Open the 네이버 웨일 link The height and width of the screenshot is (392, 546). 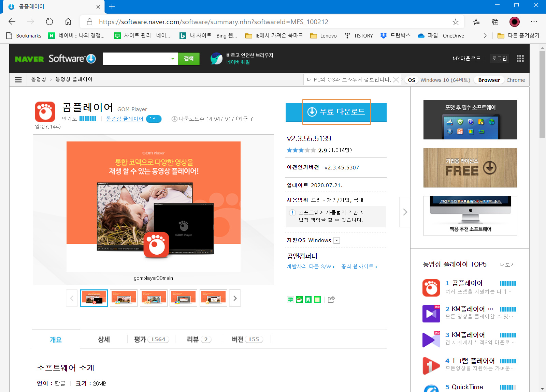tap(238, 62)
